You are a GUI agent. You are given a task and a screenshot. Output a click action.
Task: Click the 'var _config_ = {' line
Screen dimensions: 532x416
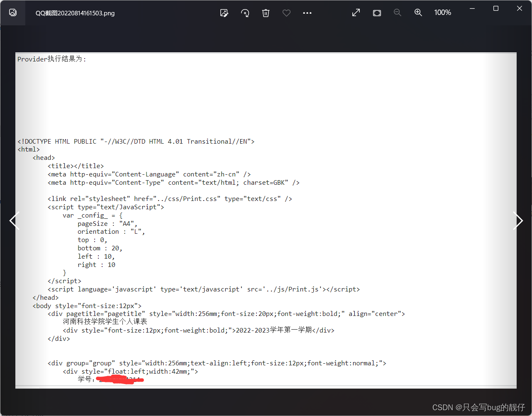93,215
